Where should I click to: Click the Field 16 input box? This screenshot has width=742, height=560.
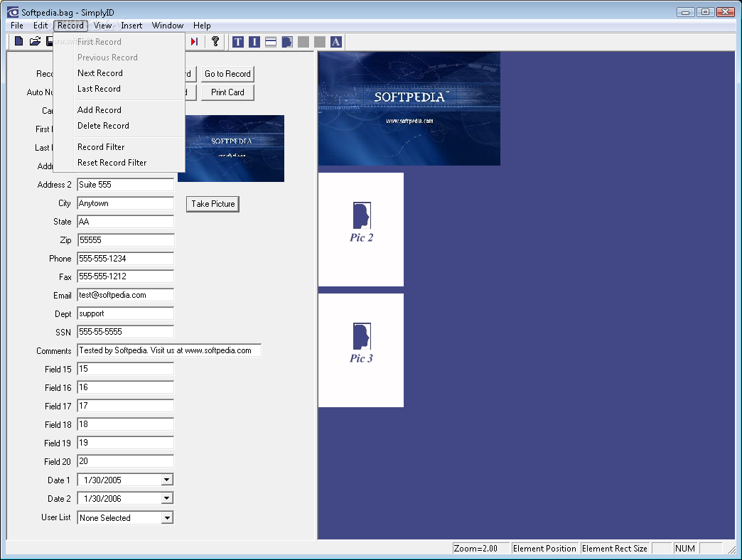pyautogui.click(x=125, y=387)
